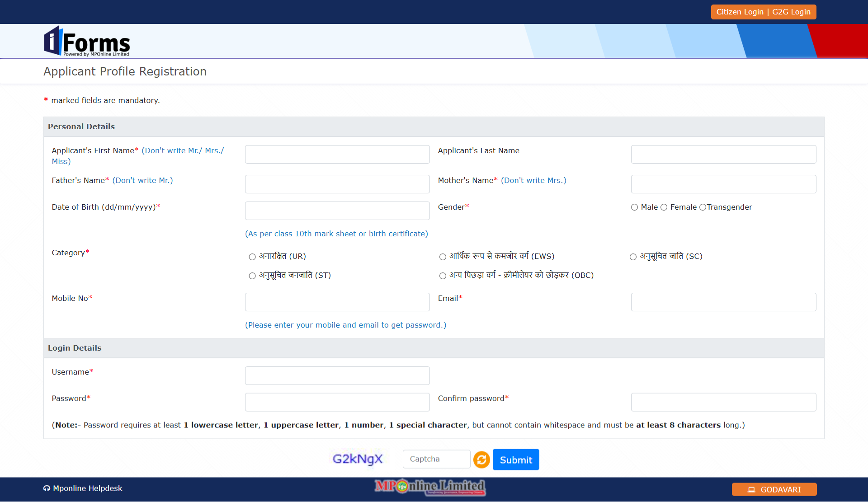
Task: Select the OBC category radio button
Action: click(443, 276)
